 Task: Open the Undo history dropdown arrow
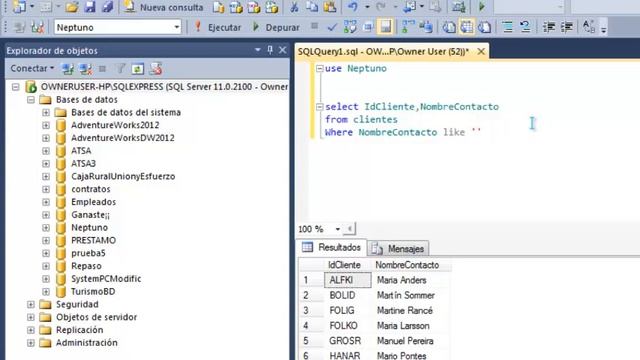[367, 7]
